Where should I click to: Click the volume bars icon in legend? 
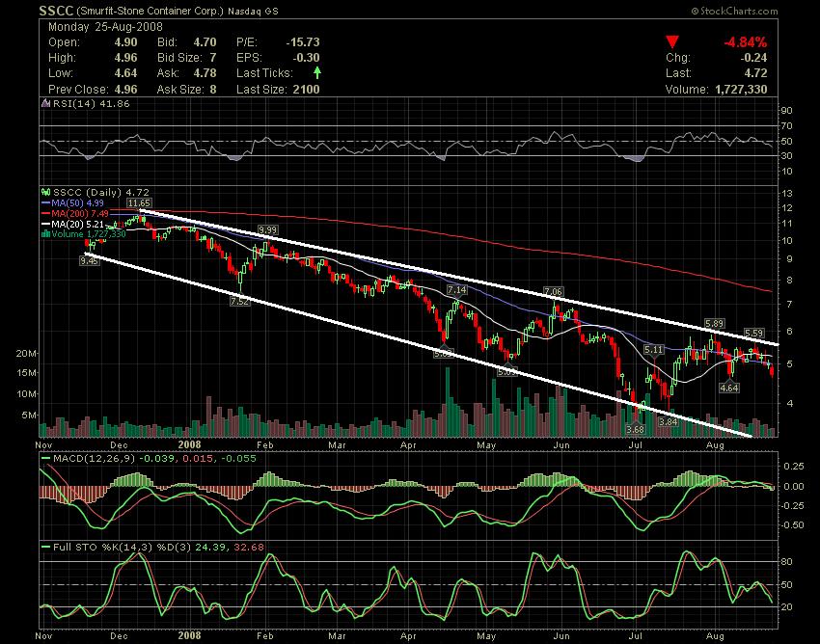click(x=45, y=234)
